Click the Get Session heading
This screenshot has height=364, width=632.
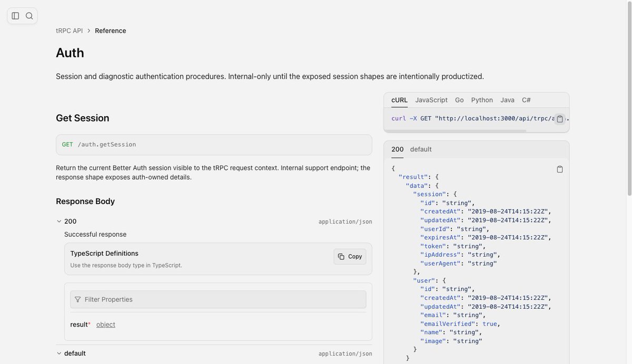point(83,118)
